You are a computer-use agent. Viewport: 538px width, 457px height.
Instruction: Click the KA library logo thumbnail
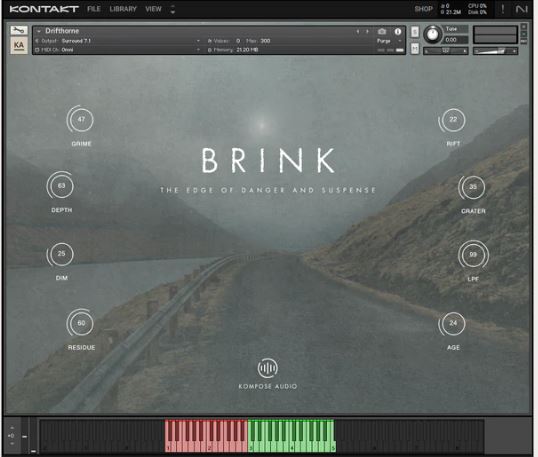tap(19, 45)
